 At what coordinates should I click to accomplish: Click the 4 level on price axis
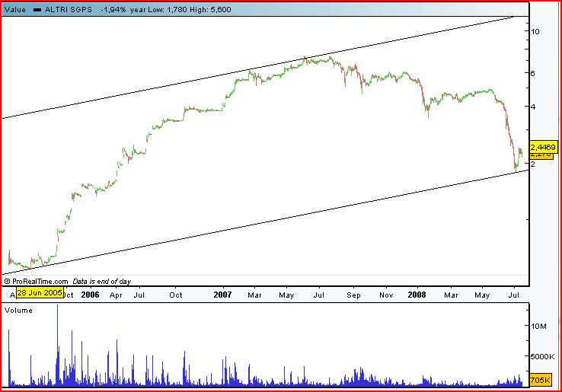534,107
